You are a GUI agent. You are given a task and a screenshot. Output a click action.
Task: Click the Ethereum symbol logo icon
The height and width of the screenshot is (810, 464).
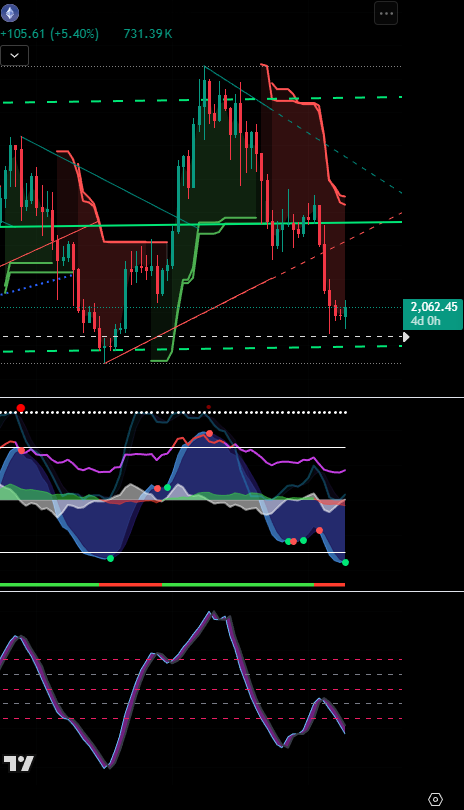click(10, 12)
